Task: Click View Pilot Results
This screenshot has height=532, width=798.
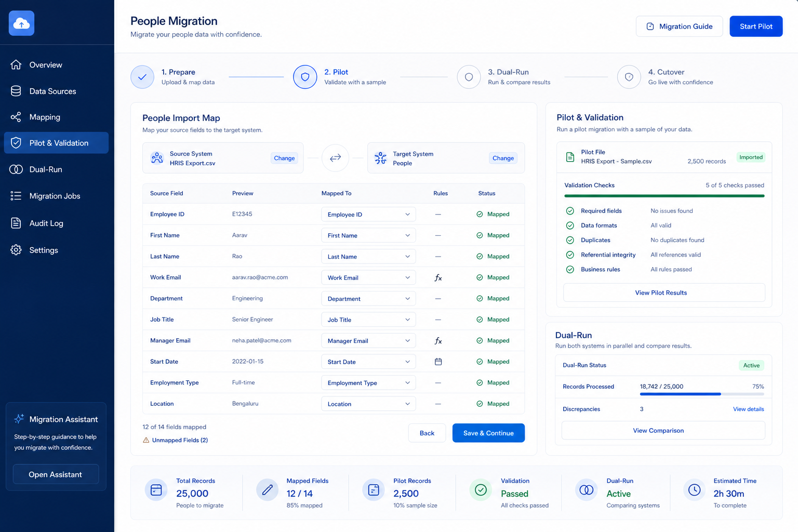Action: coord(664,292)
